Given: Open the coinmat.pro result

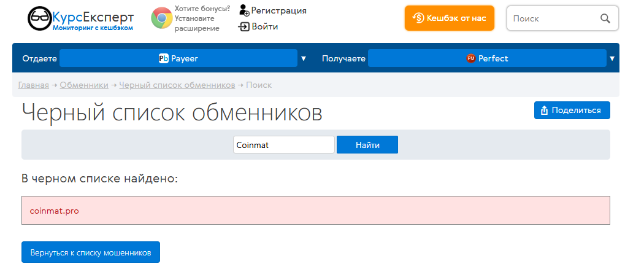Looking at the screenshot, I should tap(54, 211).
